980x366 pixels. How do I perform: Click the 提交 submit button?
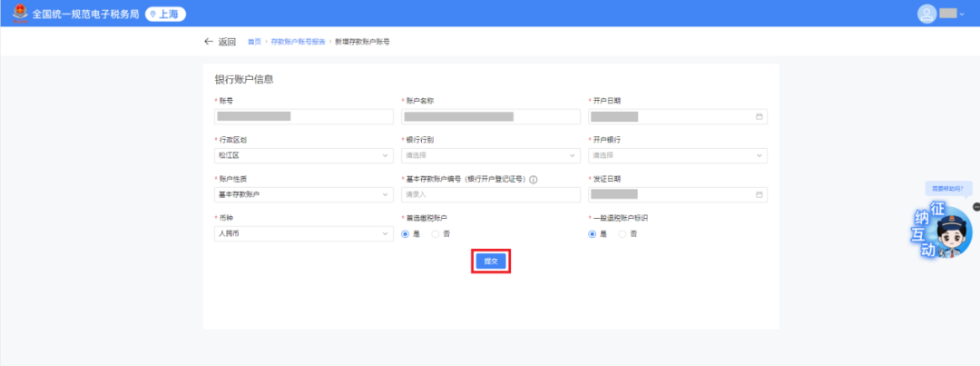490,261
